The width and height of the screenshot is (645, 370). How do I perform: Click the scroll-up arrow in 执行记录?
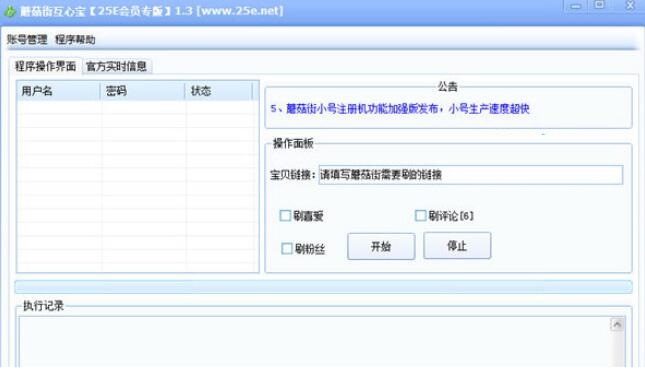617,325
